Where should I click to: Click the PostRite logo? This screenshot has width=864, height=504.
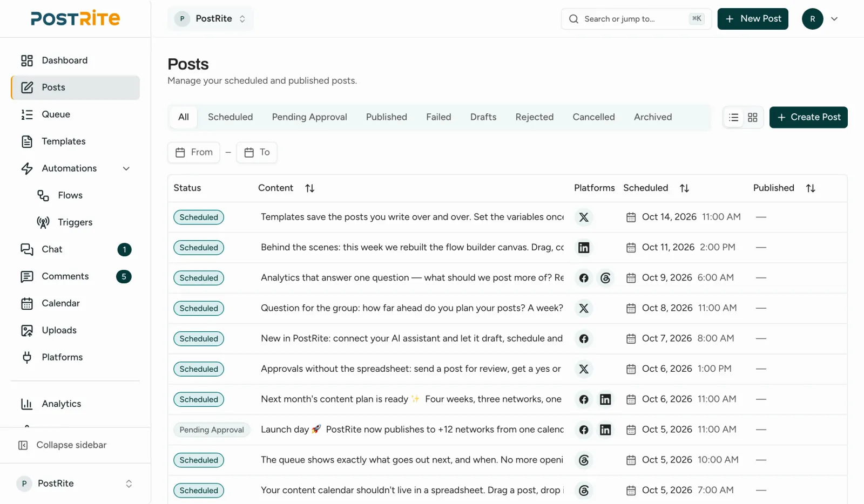point(75,18)
